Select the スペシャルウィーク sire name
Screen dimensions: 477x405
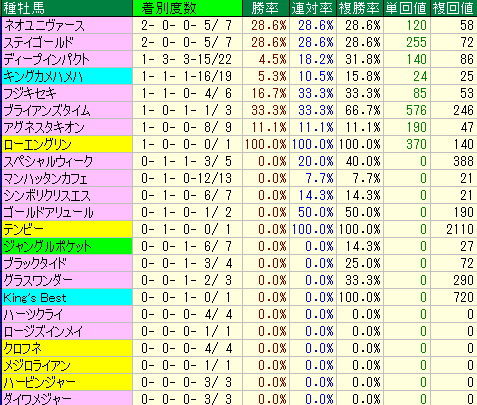48,162
